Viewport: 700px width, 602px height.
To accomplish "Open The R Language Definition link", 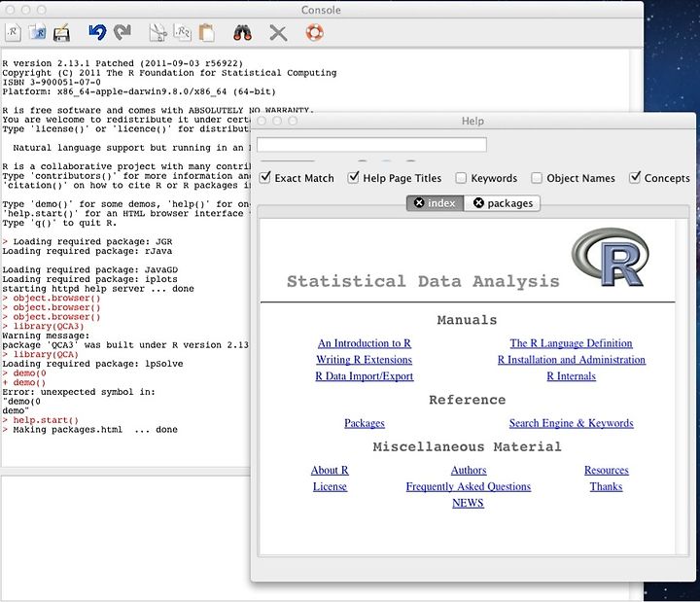I will [x=571, y=343].
